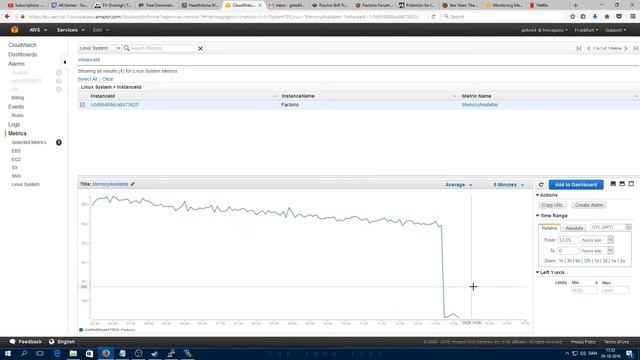Click the InstanceId dimension link
This screenshot has height=360, width=640.
point(89,60)
